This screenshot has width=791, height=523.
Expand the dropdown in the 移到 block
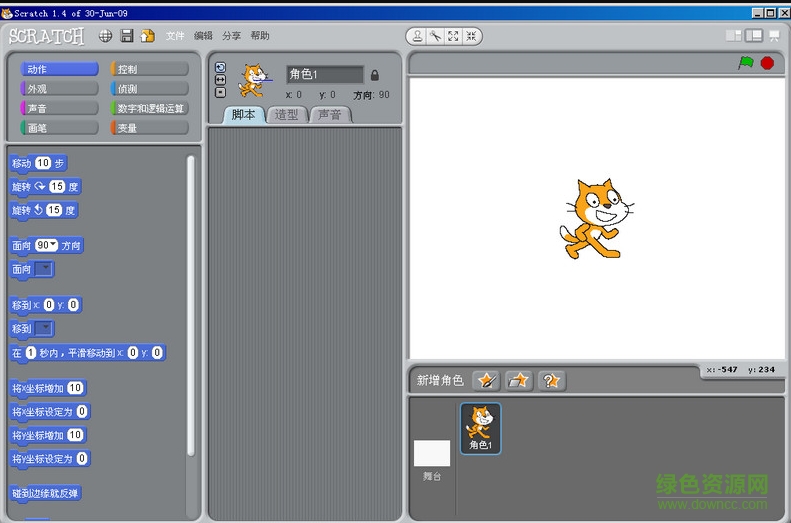(46, 329)
